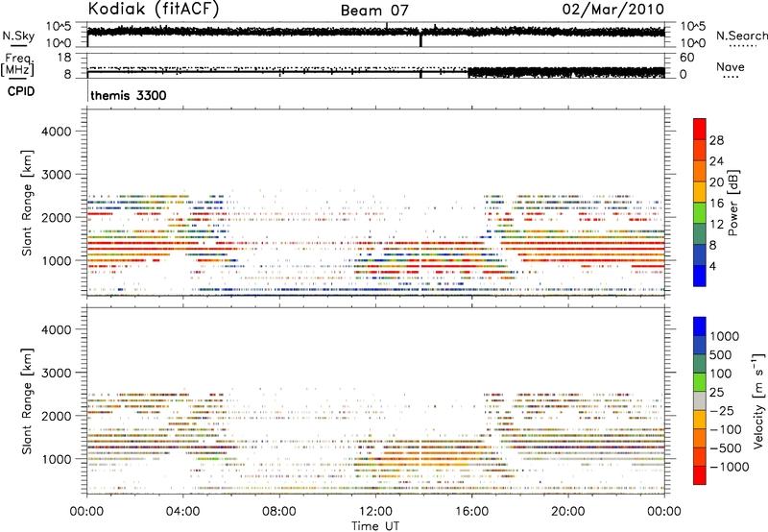768x532 pixels.
Task: Click the N.Search legend label
Action: (741, 36)
